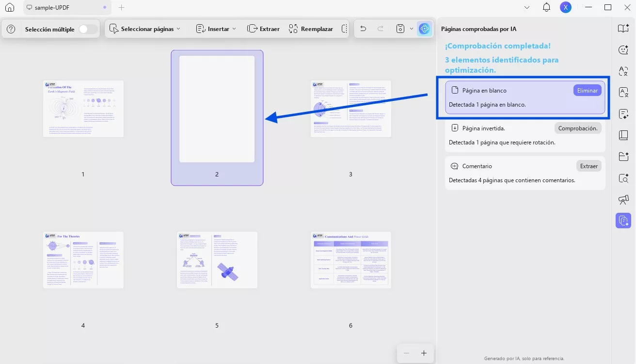Click 'Generado por IA, solo para referencia.' note
The height and width of the screenshot is (364, 636).
click(524, 359)
